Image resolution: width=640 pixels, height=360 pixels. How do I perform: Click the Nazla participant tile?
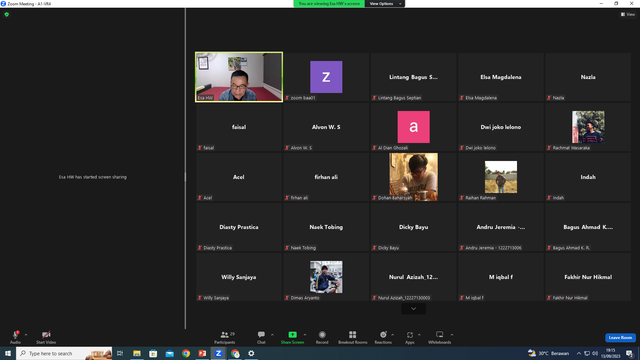[x=588, y=77]
